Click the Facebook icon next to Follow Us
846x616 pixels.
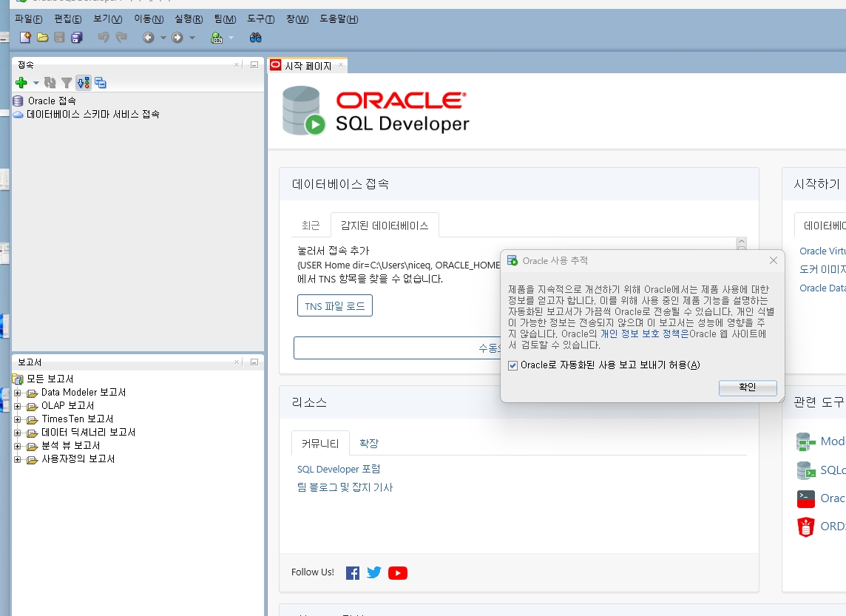[x=352, y=573]
